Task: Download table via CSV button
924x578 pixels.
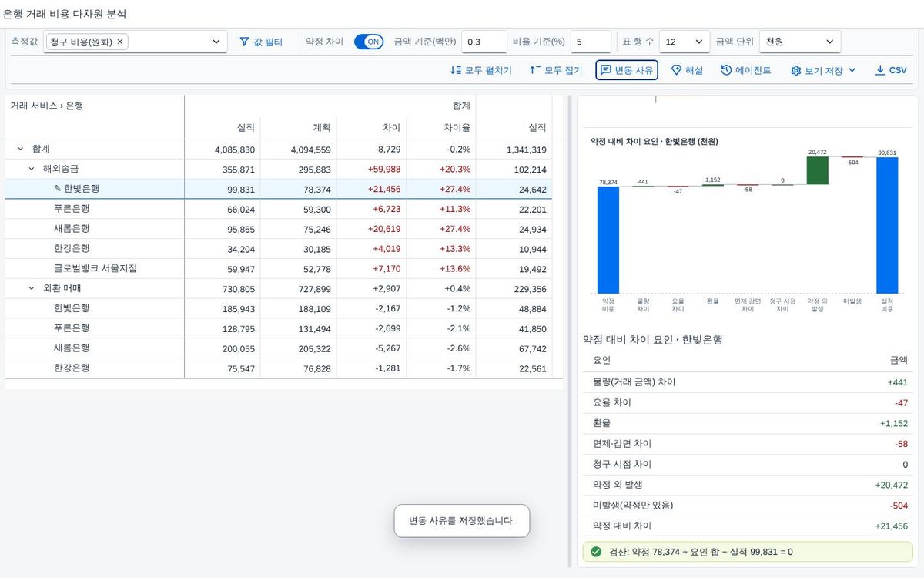Action: pyautogui.click(x=891, y=70)
